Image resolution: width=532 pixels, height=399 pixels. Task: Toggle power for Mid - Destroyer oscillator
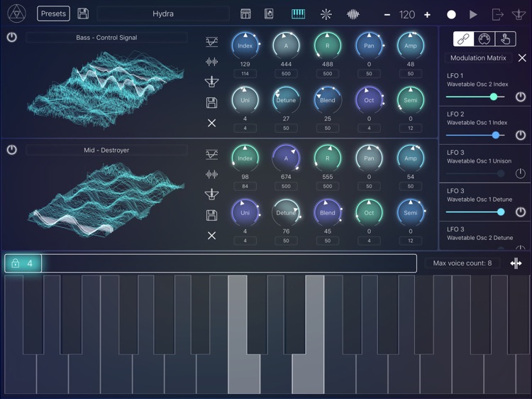pos(12,149)
